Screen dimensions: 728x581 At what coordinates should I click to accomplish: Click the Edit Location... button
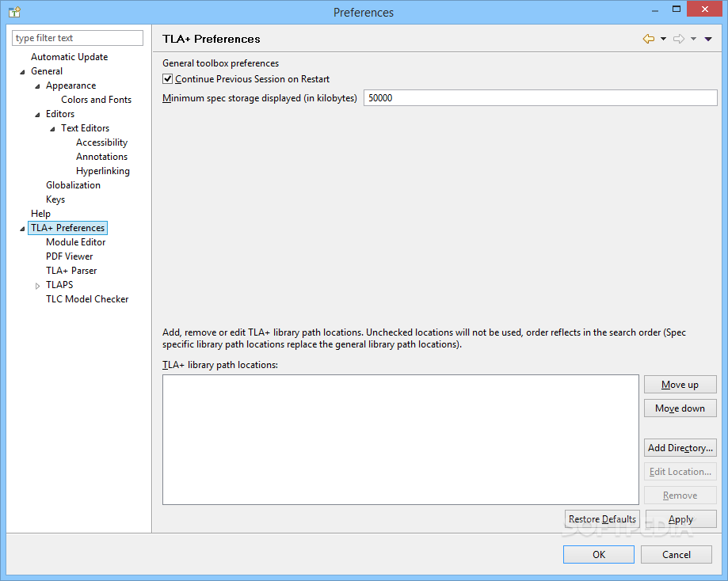[680, 472]
